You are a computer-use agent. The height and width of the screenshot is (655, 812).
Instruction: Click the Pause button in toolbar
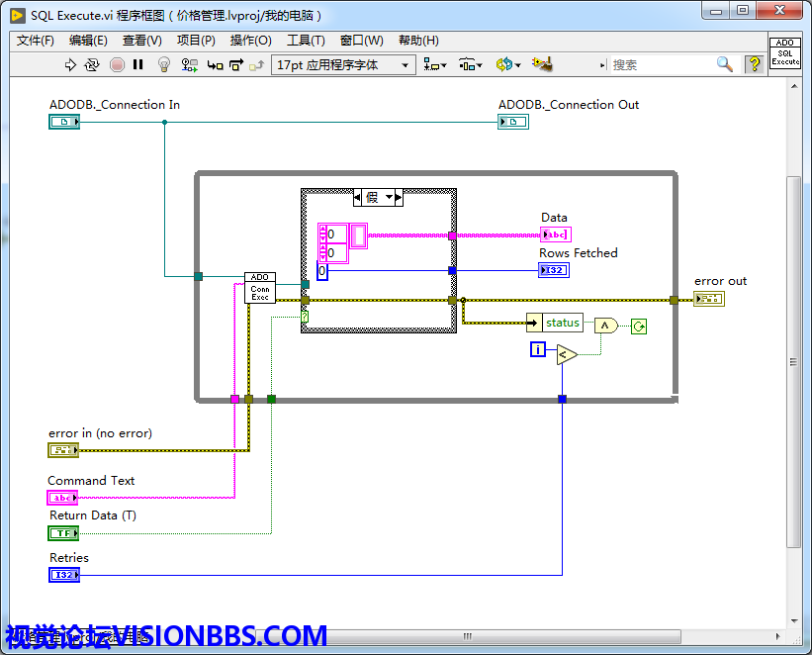coord(138,64)
